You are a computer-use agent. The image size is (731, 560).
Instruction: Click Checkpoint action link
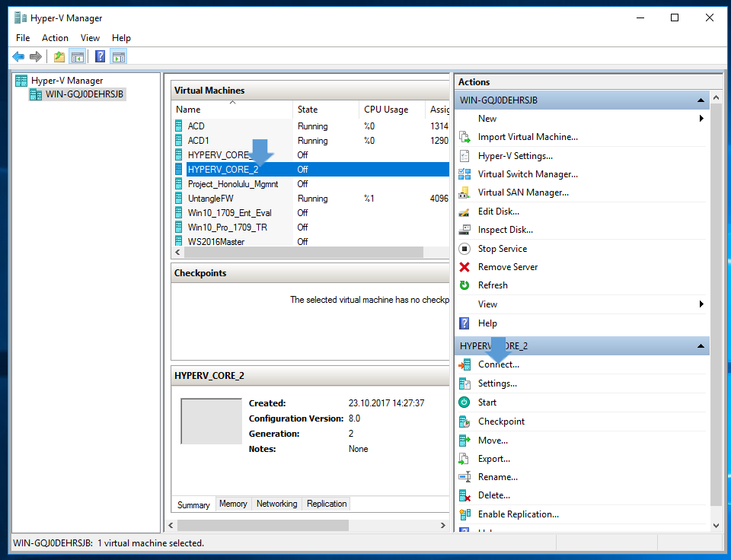coord(501,422)
